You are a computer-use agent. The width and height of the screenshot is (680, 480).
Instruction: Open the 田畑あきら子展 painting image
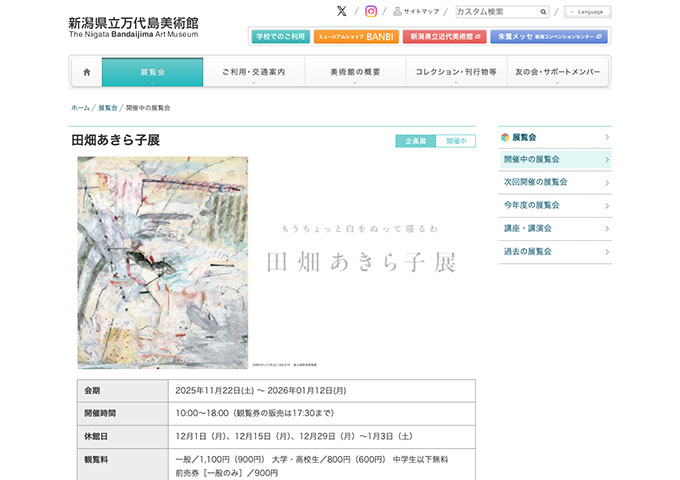point(163,263)
